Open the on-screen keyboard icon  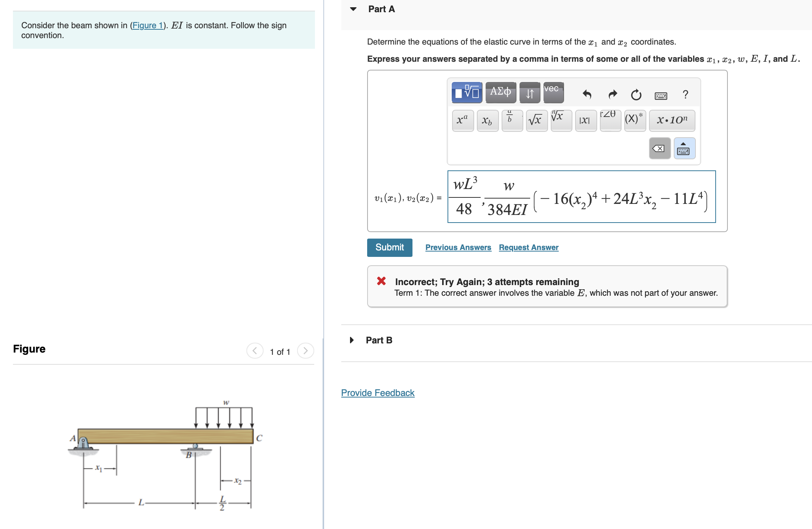pos(660,95)
